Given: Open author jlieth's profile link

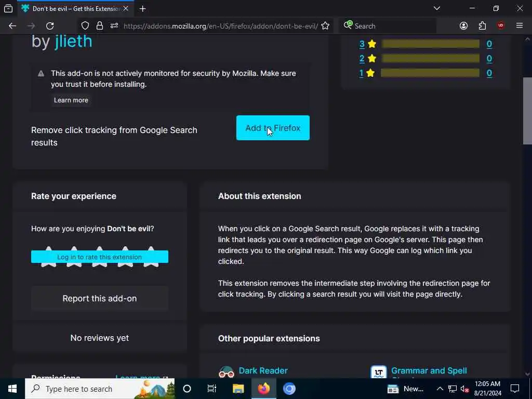Looking at the screenshot, I should click(x=73, y=42).
